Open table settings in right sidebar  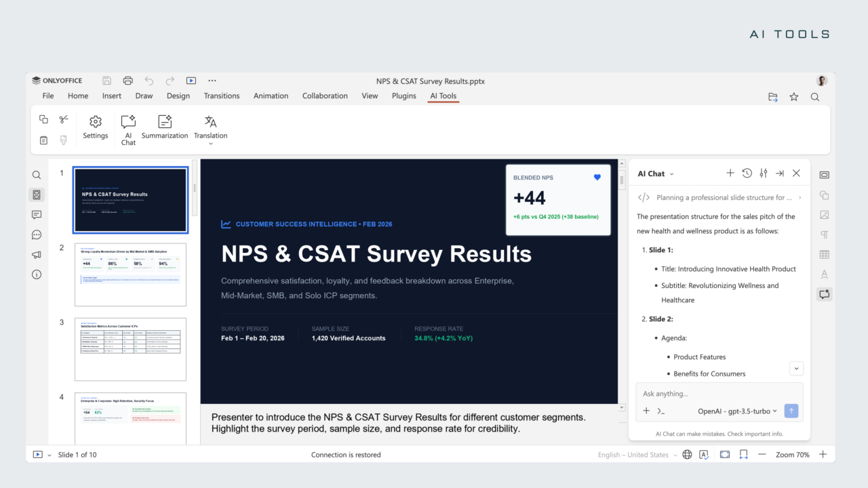(x=825, y=255)
